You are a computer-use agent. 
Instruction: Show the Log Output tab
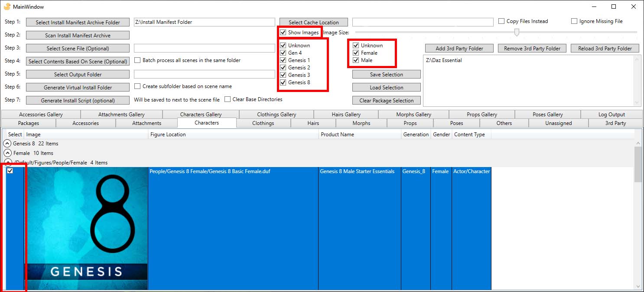[x=611, y=115]
